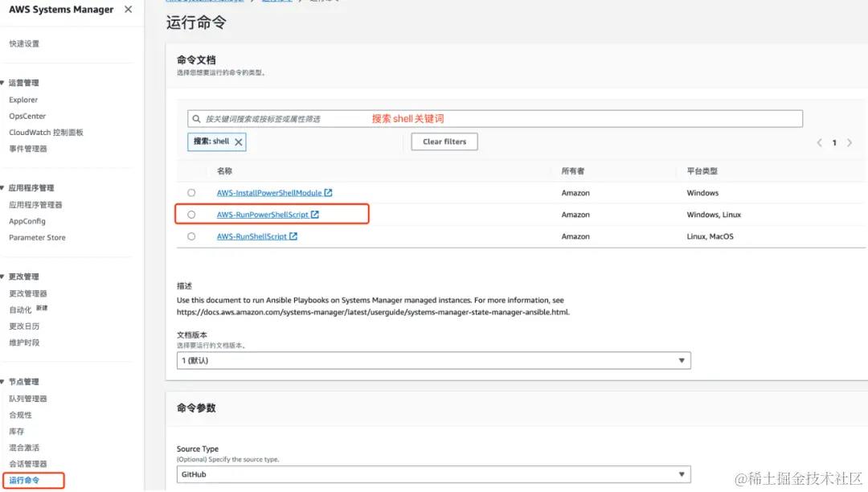
Task: Open 快速设置 in sidebar
Action: click(24, 43)
